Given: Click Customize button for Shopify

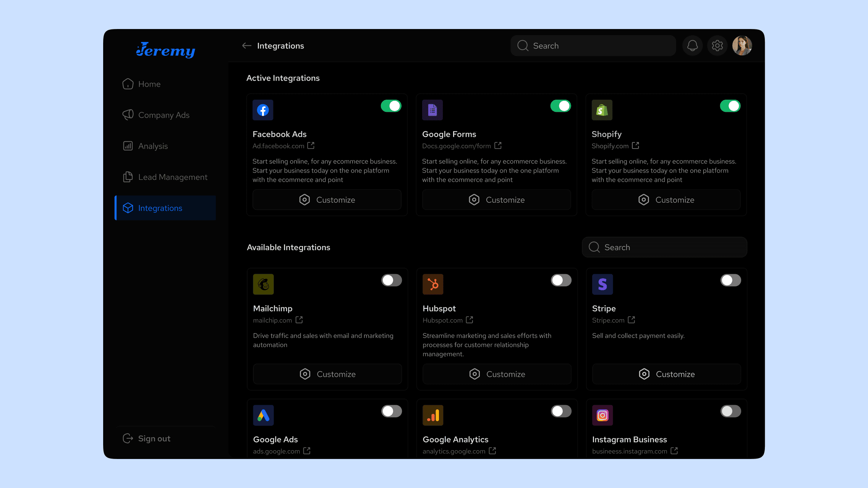Looking at the screenshot, I should coord(666,200).
